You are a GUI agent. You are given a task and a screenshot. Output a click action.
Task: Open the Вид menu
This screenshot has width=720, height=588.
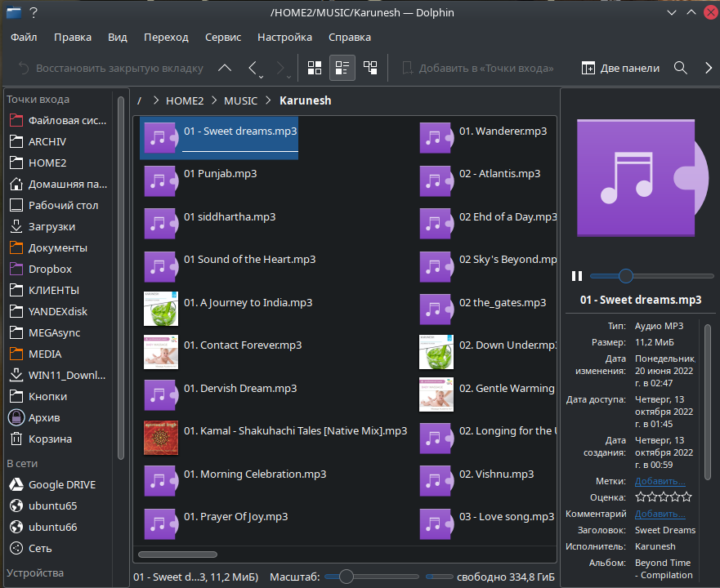coord(118,38)
